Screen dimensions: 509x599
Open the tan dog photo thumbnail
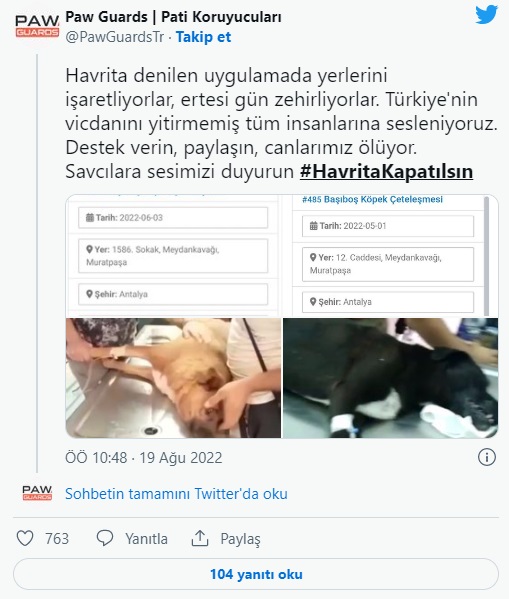[x=173, y=378]
